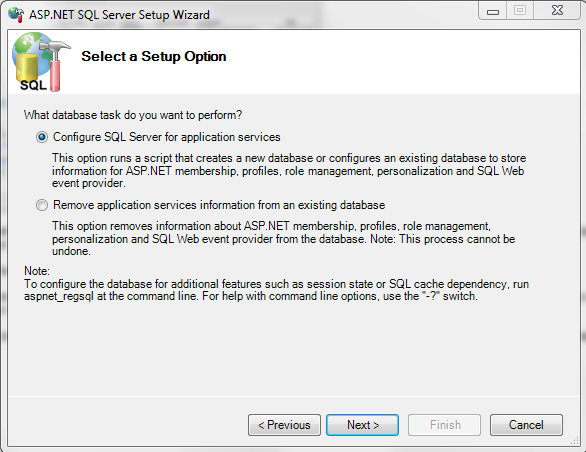586x452 pixels.
Task: Click the SQL globe and hammer wizard icon
Action: click(40, 62)
